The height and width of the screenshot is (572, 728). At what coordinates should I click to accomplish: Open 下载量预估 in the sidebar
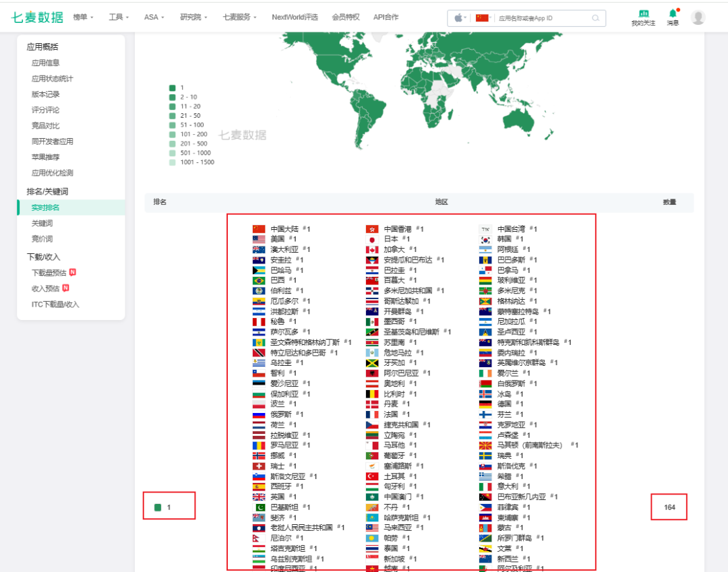point(49,273)
